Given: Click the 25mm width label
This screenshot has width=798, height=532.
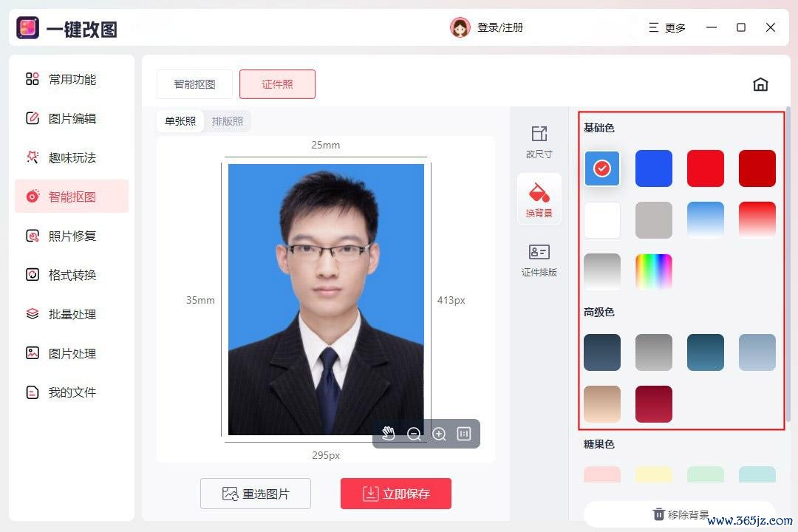Looking at the screenshot, I should (x=326, y=145).
